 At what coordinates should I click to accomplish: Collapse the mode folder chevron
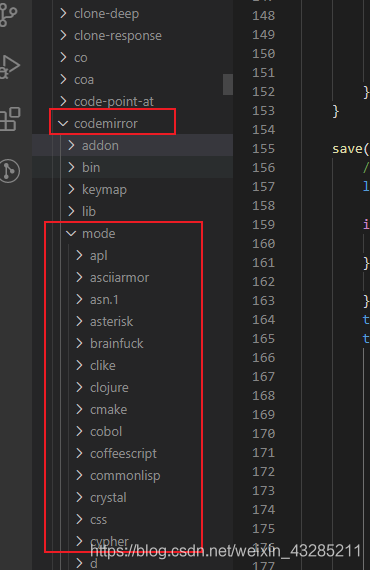[71, 233]
